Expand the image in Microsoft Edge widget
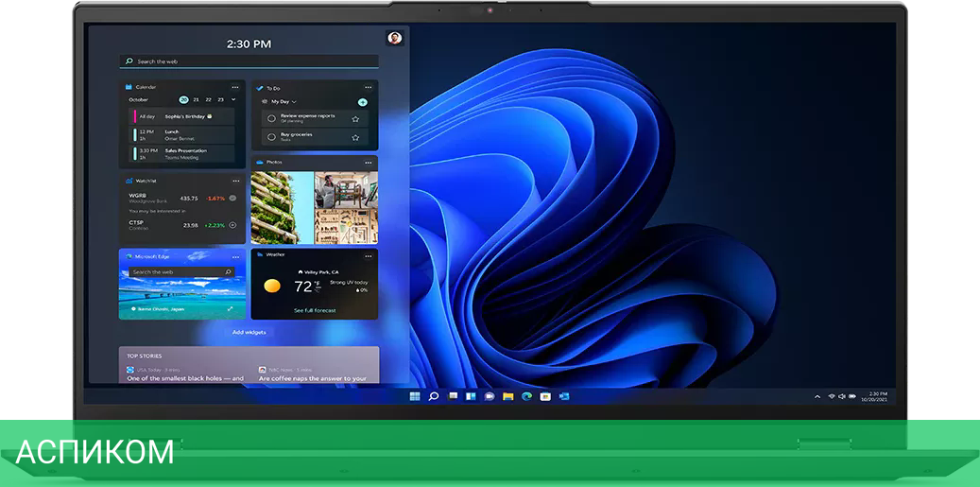Image resolution: width=980 pixels, height=487 pixels. point(230,309)
